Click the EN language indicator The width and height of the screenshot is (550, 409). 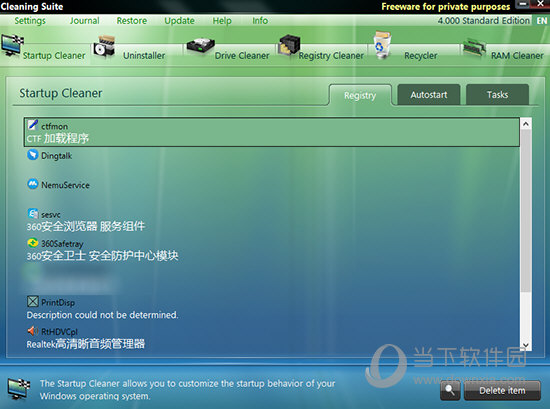(x=542, y=21)
